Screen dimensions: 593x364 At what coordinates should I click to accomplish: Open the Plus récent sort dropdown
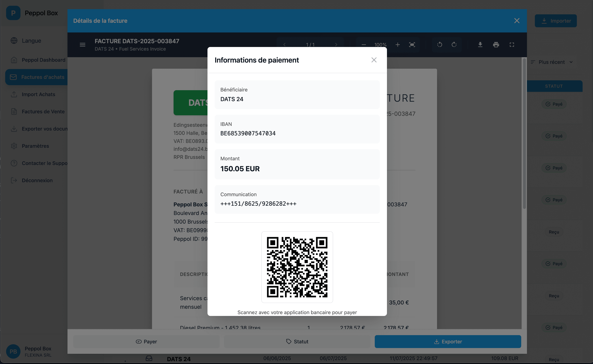coord(552,62)
